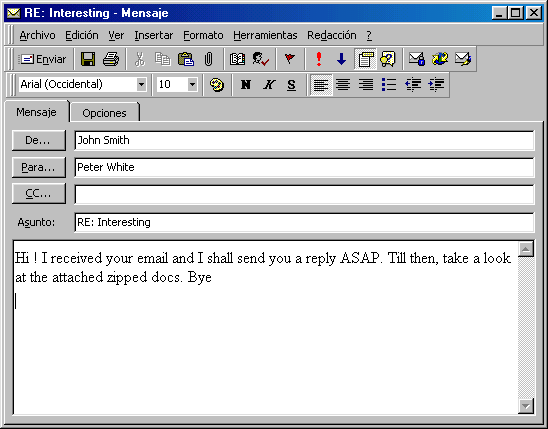The width and height of the screenshot is (548, 429).
Task: Open the address book icon
Action: click(x=237, y=59)
